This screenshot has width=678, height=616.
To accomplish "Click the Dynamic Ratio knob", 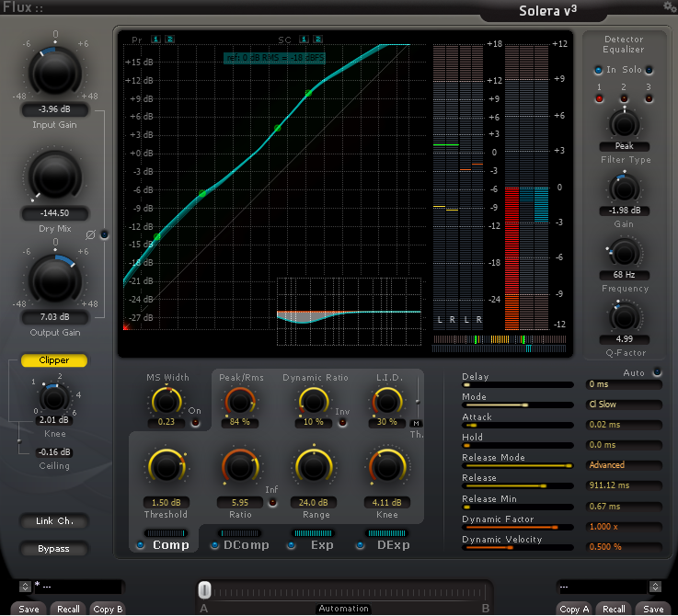I will tap(313, 401).
